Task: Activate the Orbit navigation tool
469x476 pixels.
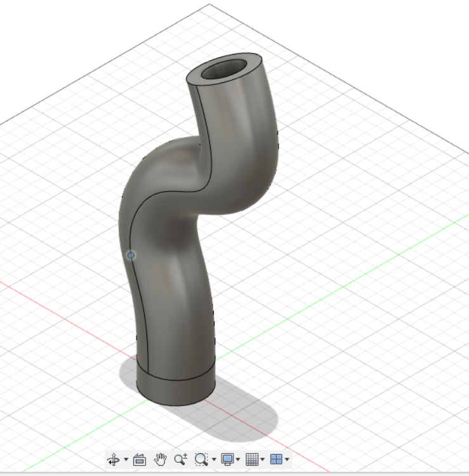Action: [x=114, y=459]
